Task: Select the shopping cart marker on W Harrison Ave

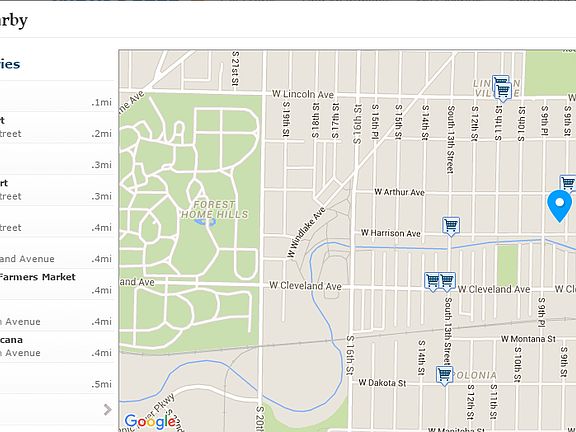Action: pyautogui.click(x=451, y=225)
